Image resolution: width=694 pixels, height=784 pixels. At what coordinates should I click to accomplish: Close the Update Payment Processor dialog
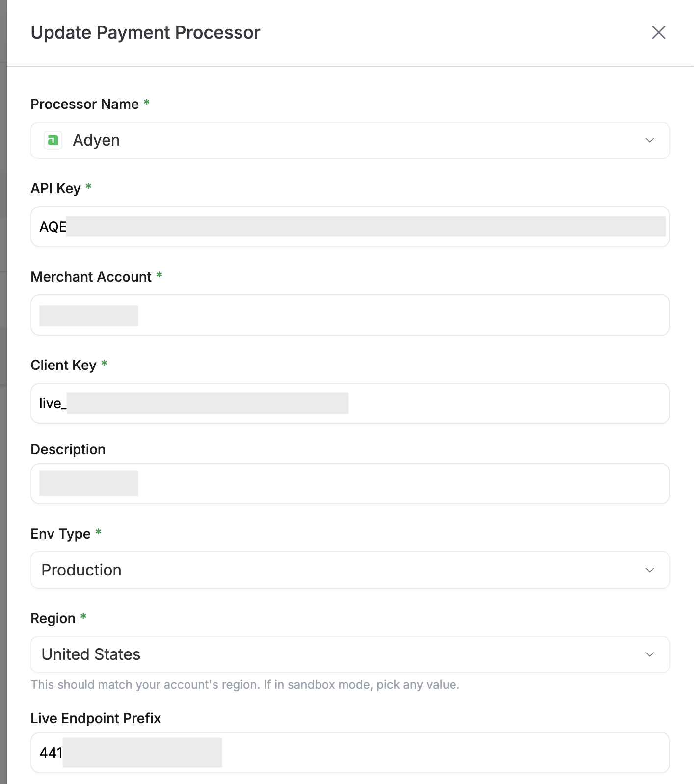(x=658, y=32)
